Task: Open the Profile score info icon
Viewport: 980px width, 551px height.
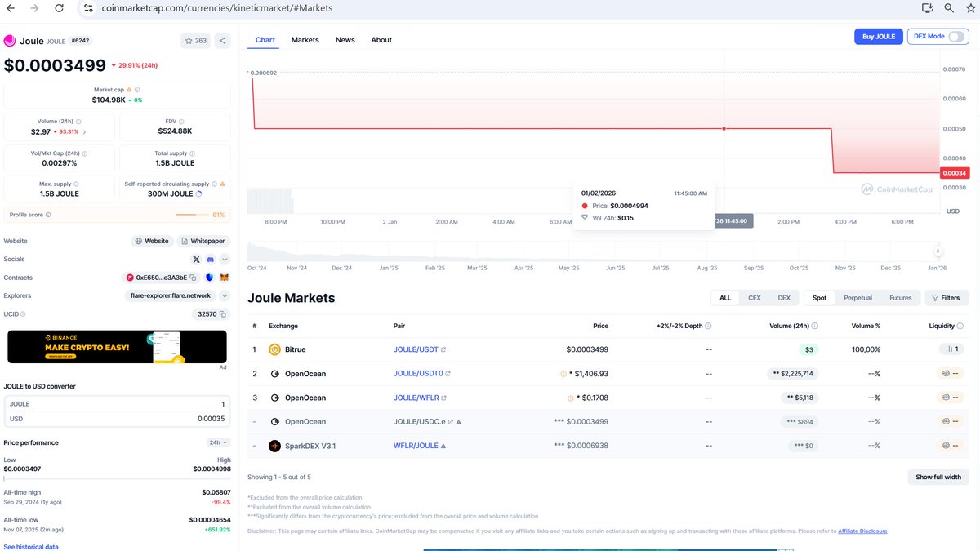Action: pos(48,215)
